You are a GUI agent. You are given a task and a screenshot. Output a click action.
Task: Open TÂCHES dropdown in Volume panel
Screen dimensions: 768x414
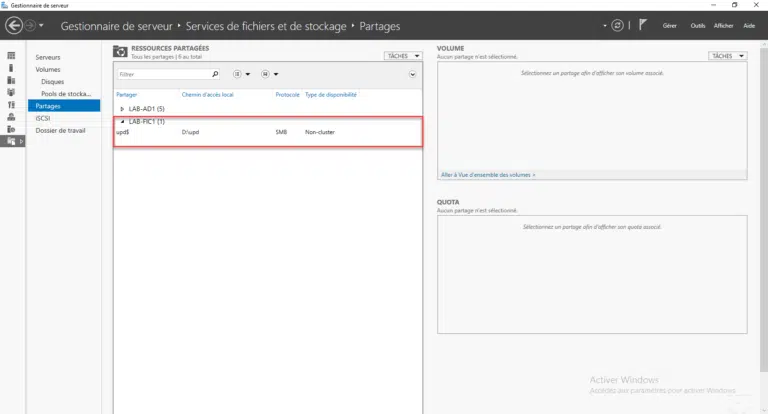[727, 56]
